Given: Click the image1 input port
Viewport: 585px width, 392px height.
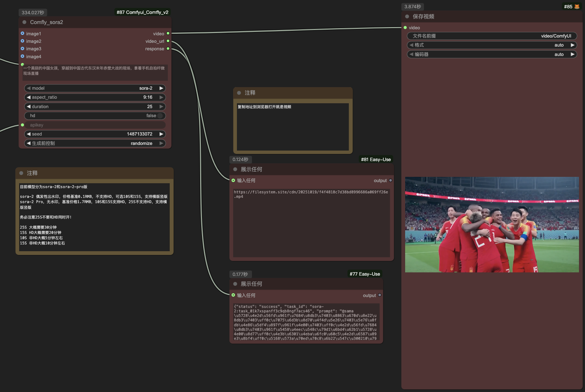Looking at the screenshot, I should tap(23, 33).
